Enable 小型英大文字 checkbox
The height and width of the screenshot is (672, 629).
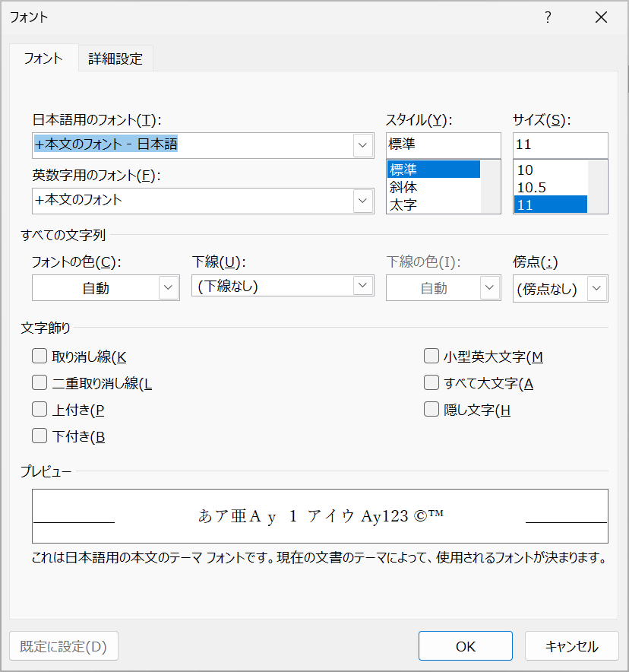pos(431,356)
